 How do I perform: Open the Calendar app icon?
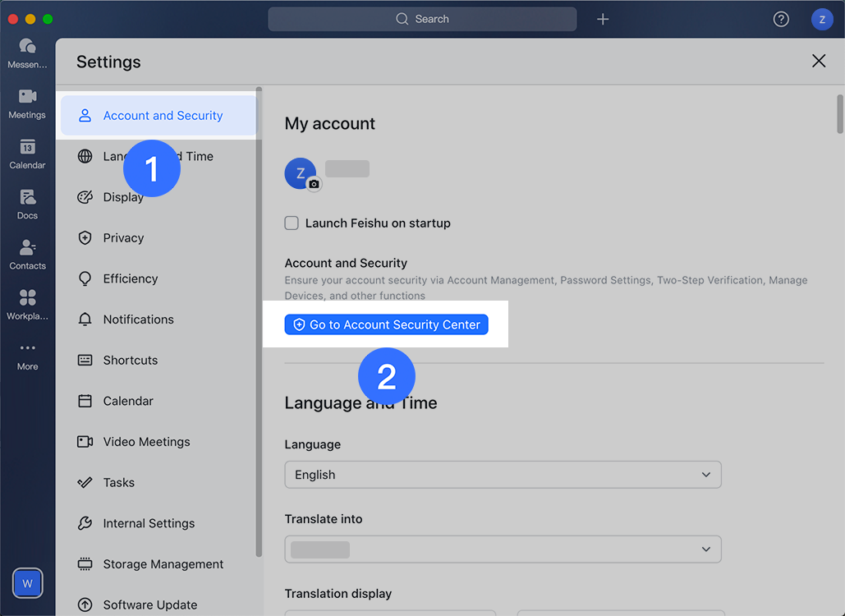point(27,154)
